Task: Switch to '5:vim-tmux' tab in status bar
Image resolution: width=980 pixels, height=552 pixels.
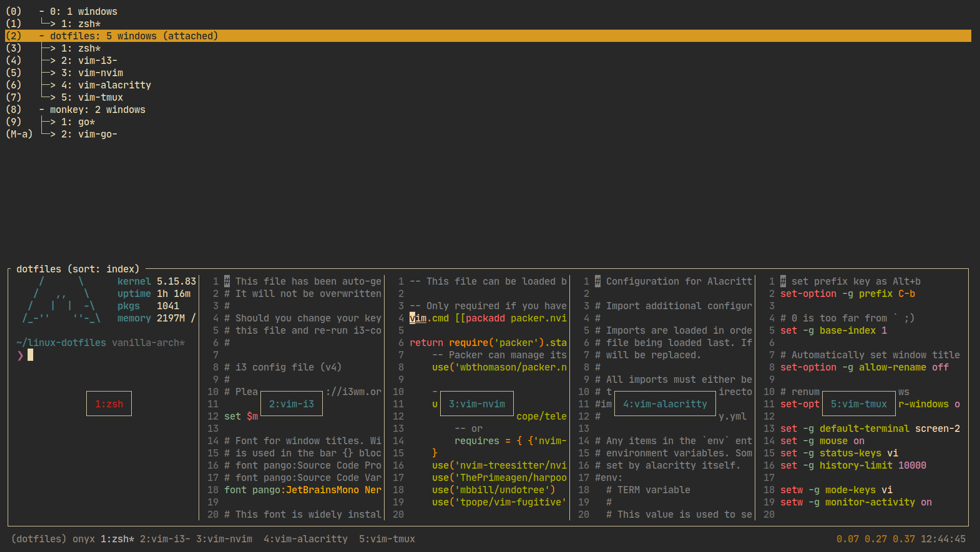Action: click(387, 539)
